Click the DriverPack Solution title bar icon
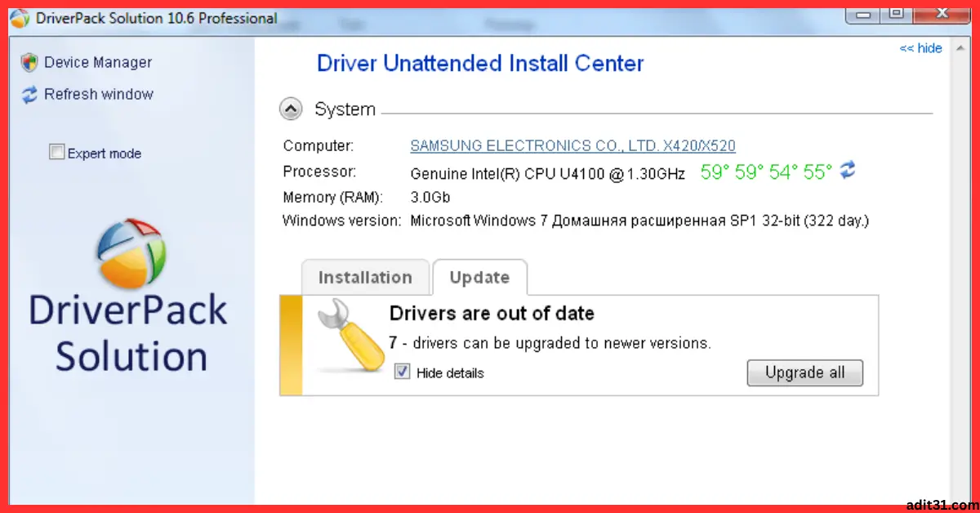Image resolution: width=980 pixels, height=513 pixels. (x=21, y=18)
